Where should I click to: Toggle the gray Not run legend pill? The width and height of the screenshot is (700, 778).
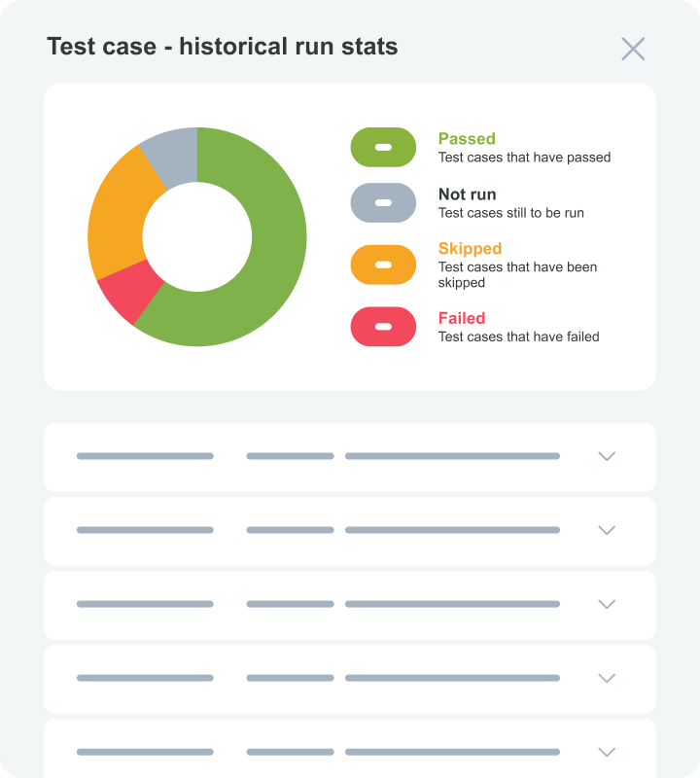click(x=383, y=202)
